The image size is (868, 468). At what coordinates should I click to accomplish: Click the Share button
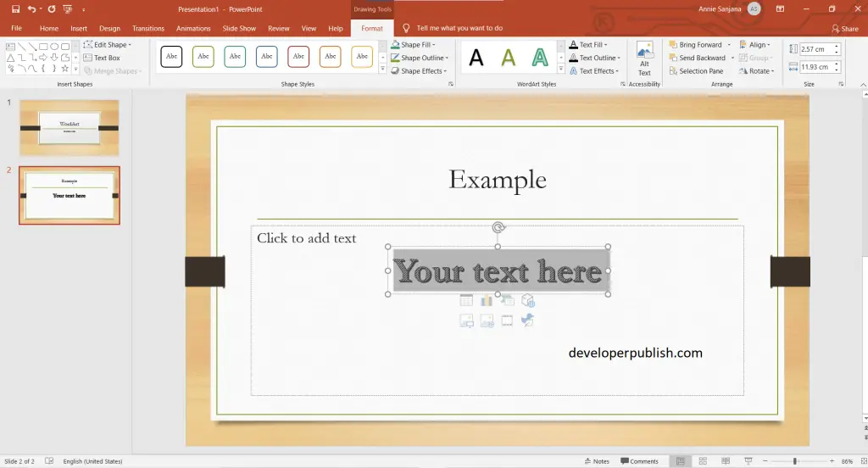(x=845, y=29)
